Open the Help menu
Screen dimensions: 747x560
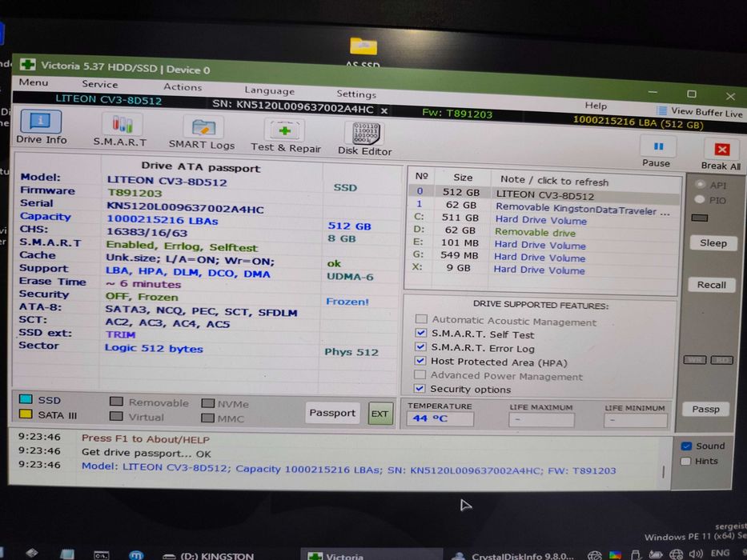(596, 106)
